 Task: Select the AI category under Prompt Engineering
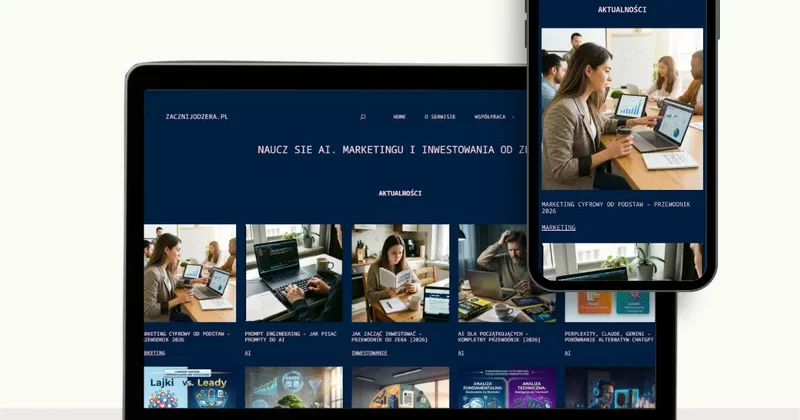[x=248, y=353]
